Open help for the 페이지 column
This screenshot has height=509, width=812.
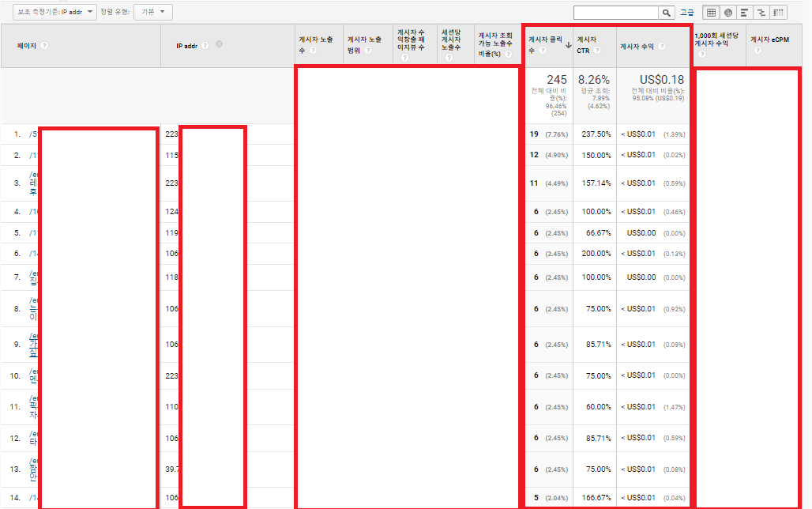(44, 46)
